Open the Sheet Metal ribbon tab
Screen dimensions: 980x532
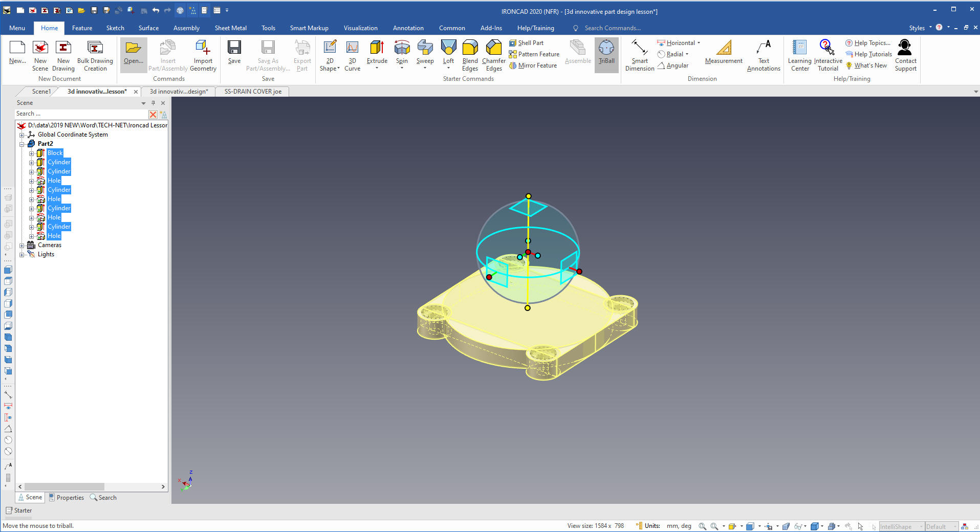coord(230,28)
